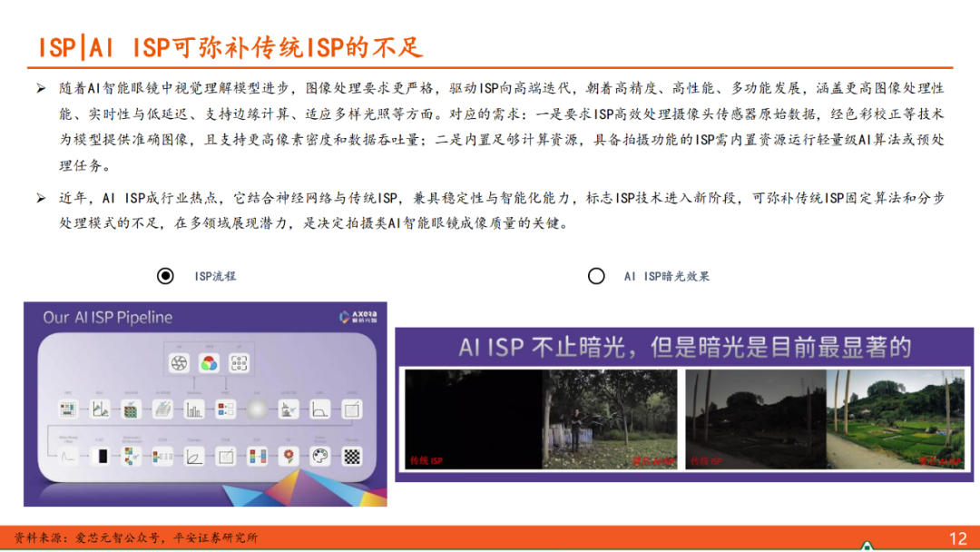Click the Our AI ISP Pipeline heading
Image resolution: width=980 pixels, height=552 pixels.
107,318
